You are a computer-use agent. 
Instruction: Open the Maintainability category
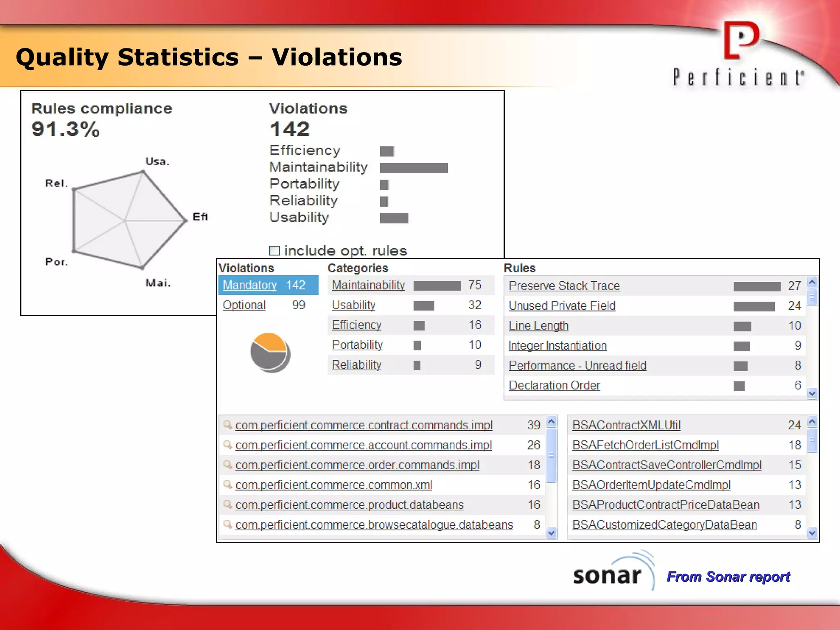point(368,285)
